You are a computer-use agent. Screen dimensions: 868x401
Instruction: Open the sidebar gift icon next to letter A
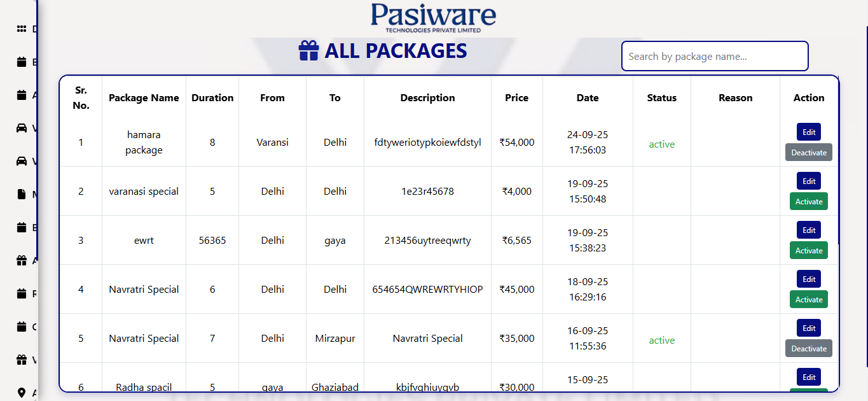click(x=22, y=260)
